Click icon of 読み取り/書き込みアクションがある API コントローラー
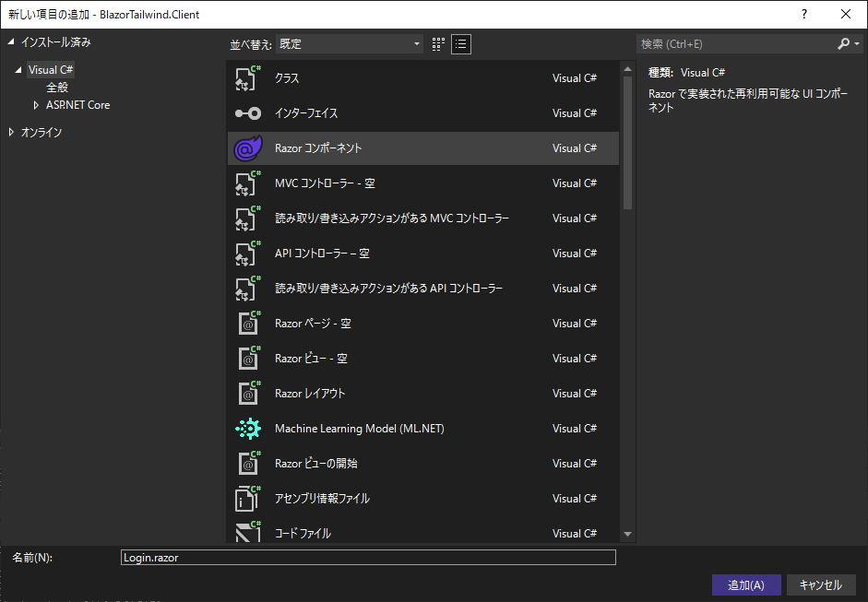The height and width of the screenshot is (602, 868). coord(247,289)
